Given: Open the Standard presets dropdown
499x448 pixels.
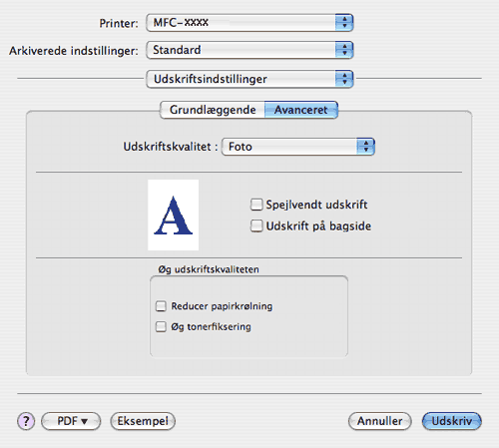Looking at the screenshot, I should pos(249,50).
